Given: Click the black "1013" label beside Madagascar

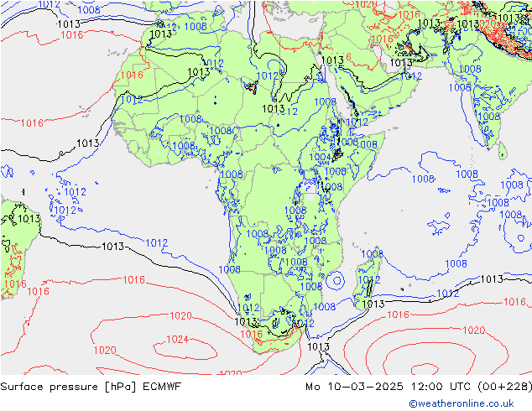Looking at the screenshot, I should click(373, 304).
